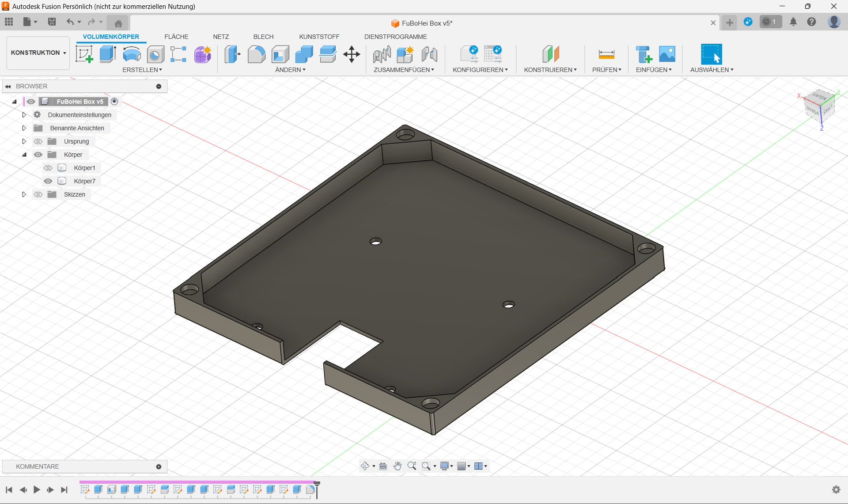848x504 pixels.
Task: Switch to the DIENSTPROGRAMME tab
Action: (x=395, y=37)
